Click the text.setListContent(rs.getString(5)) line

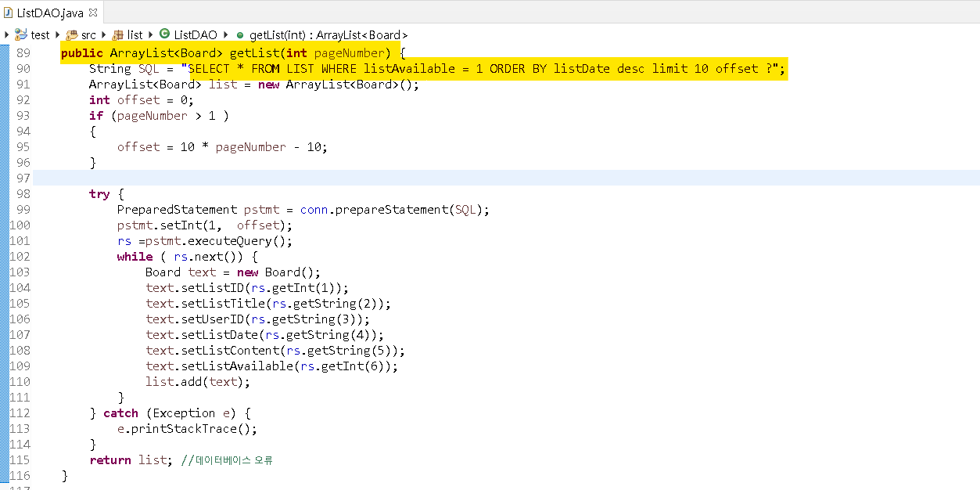(275, 350)
